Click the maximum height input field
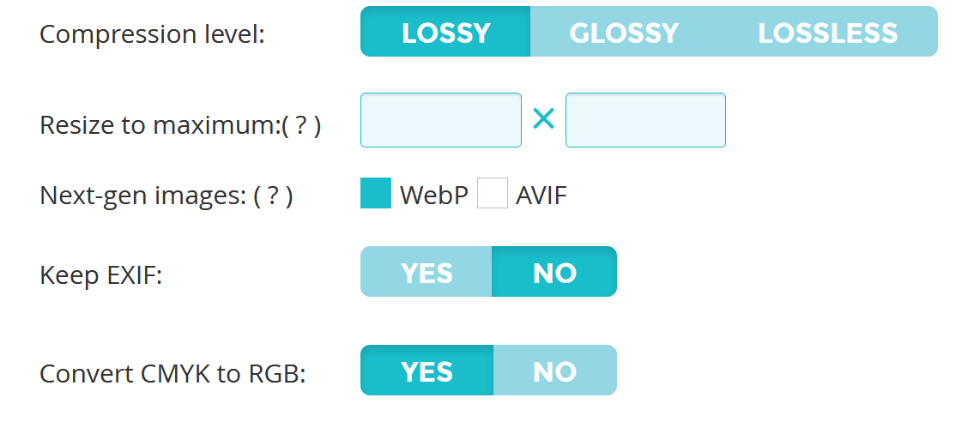 pos(645,120)
